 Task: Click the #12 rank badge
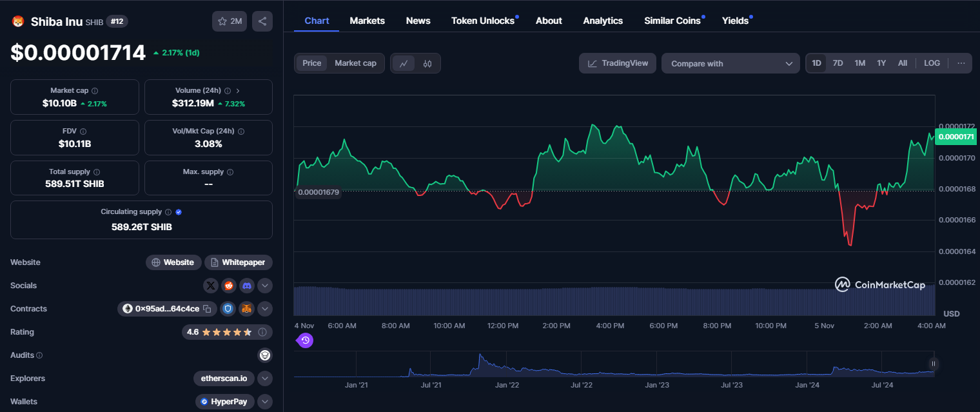click(x=117, y=21)
